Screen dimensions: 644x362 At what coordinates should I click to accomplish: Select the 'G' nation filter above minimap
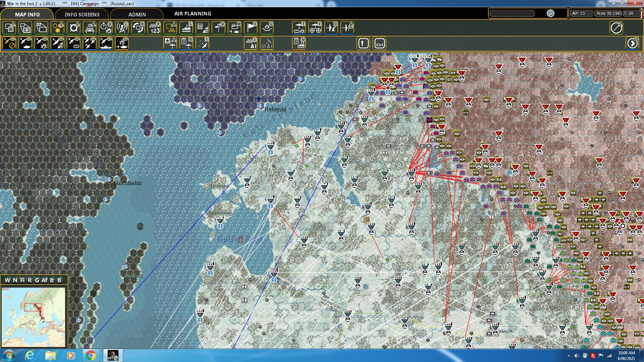pyautogui.click(x=37, y=280)
